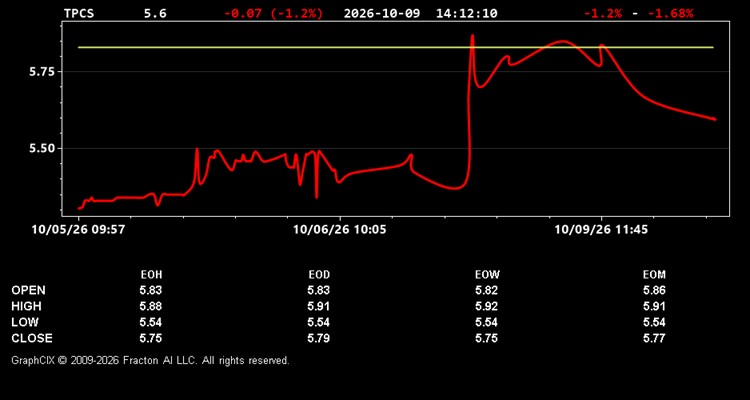This screenshot has height=400, width=750.
Task: Click the EOW HIGH value 5.92
Action: (x=486, y=306)
